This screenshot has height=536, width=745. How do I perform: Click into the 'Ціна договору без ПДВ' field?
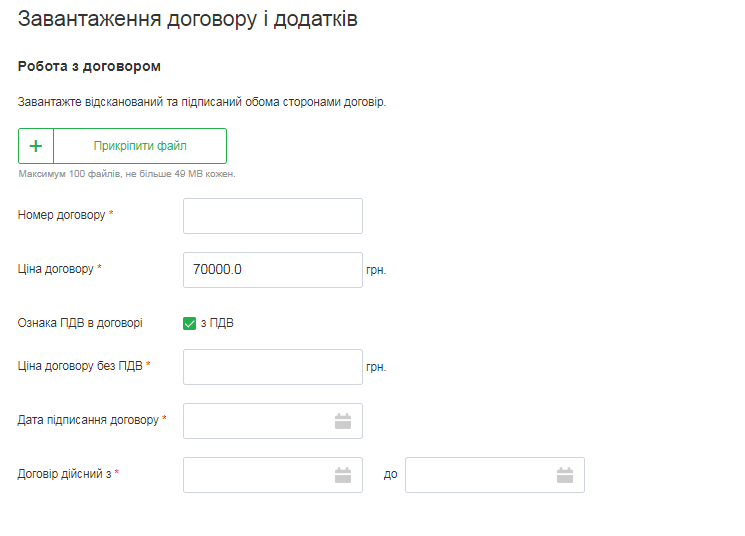point(272,367)
